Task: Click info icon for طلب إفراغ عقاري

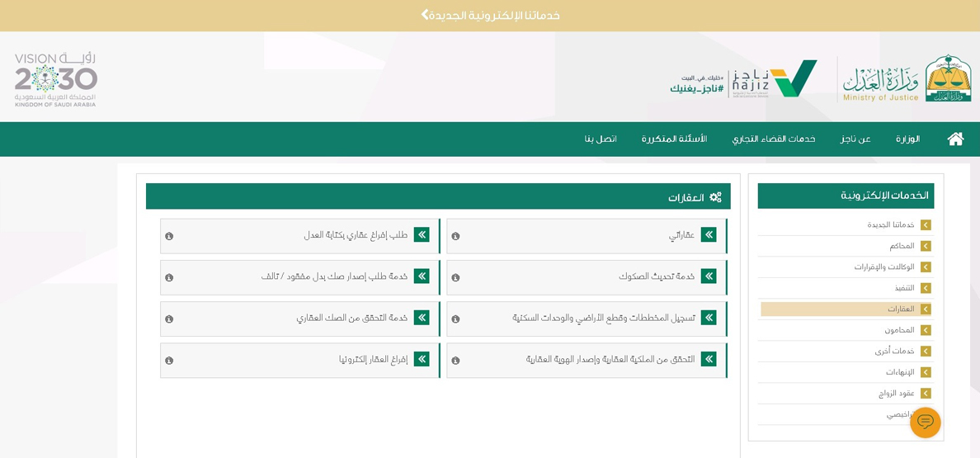Action: [169, 236]
